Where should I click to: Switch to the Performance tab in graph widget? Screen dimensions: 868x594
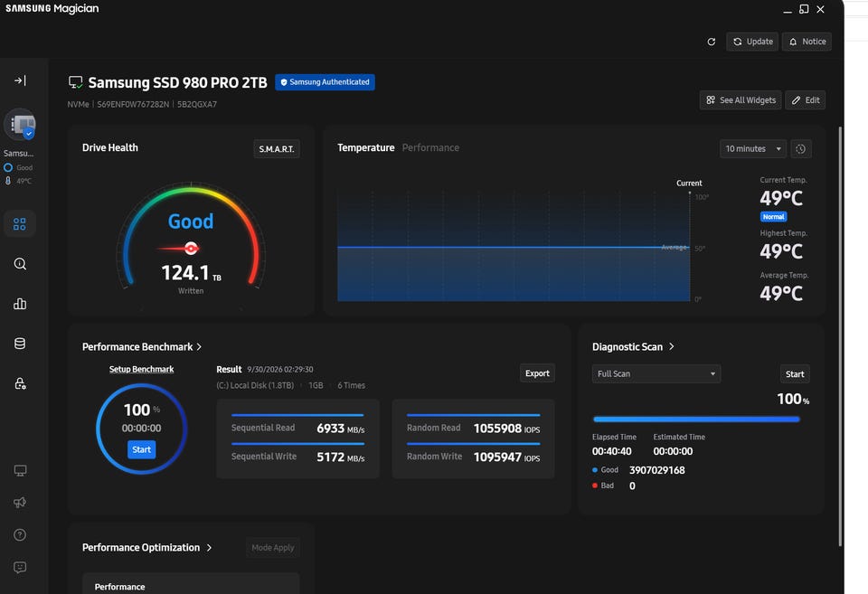point(430,147)
